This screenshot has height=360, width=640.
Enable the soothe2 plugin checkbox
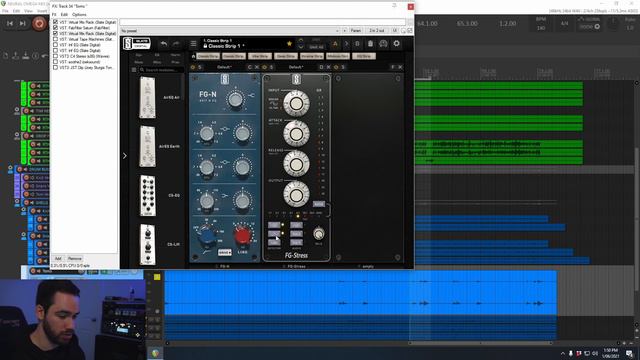(56, 62)
